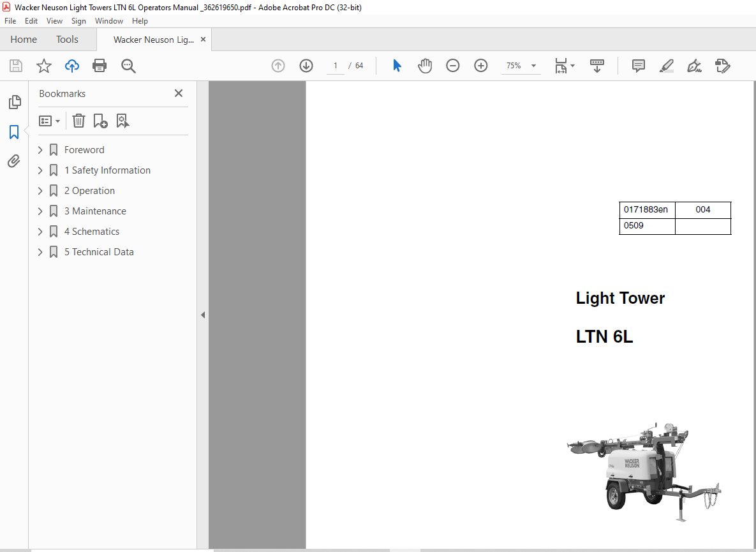The image size is (756, 552).
Task: Expand the Foreword bookmark
Action: (40, 150)
